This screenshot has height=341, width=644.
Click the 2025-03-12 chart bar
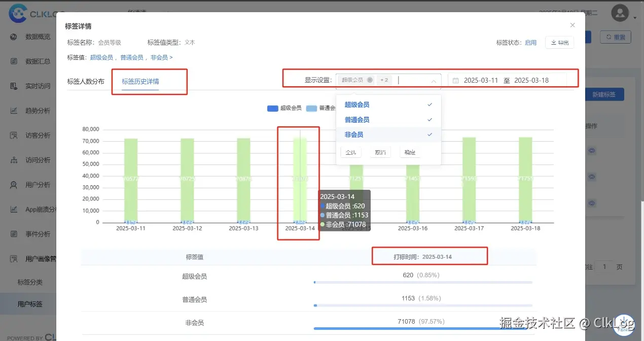[187, 180]
